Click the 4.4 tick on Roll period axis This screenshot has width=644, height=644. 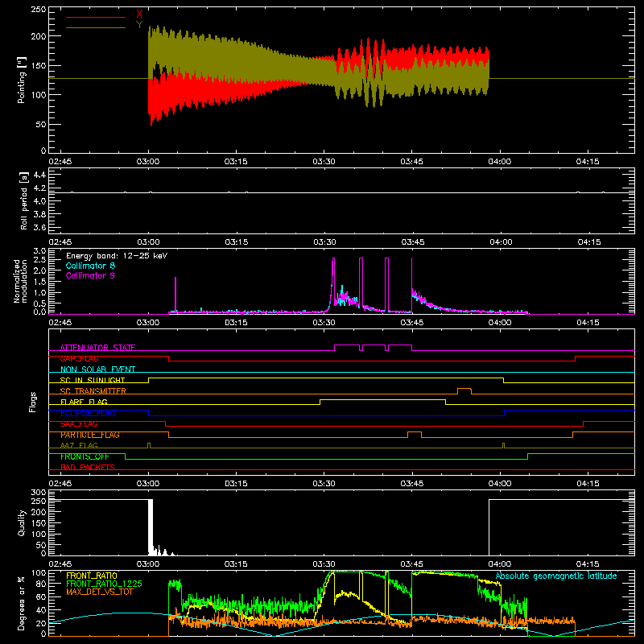[39, 175]
